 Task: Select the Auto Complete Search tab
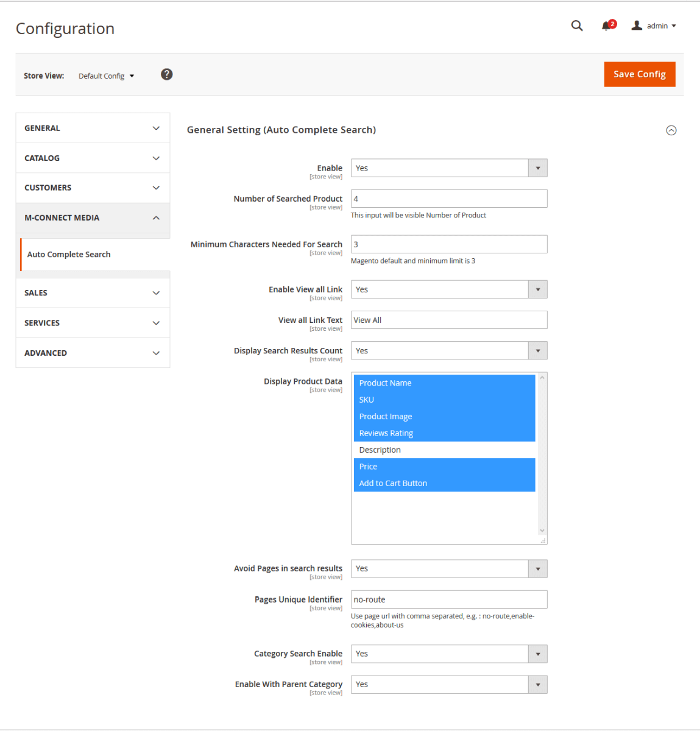[69, 255]
